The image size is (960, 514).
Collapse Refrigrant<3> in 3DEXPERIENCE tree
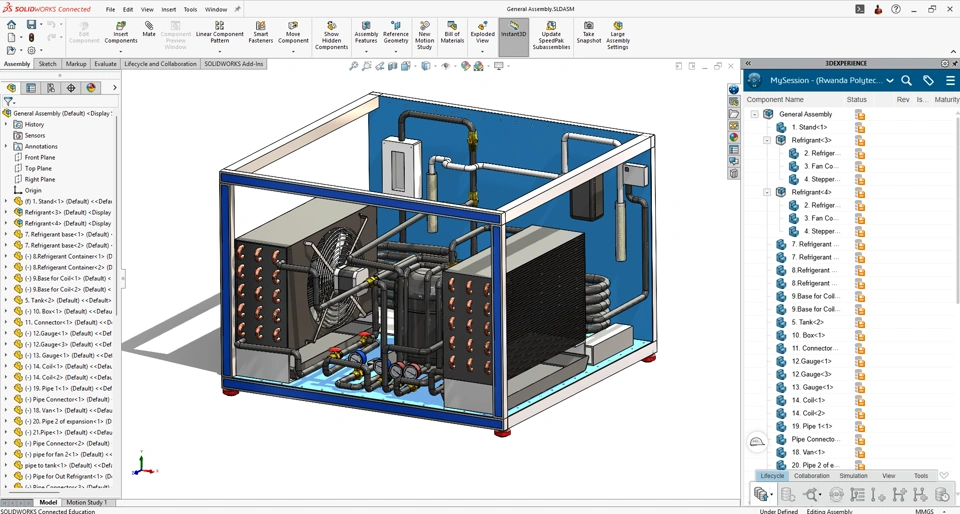(x=767, y=140)
